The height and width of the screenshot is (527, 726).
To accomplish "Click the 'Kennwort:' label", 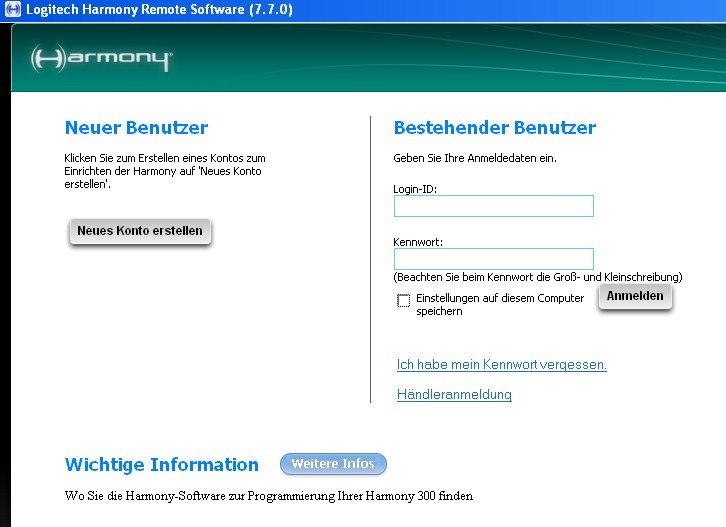I will [418, 242].
